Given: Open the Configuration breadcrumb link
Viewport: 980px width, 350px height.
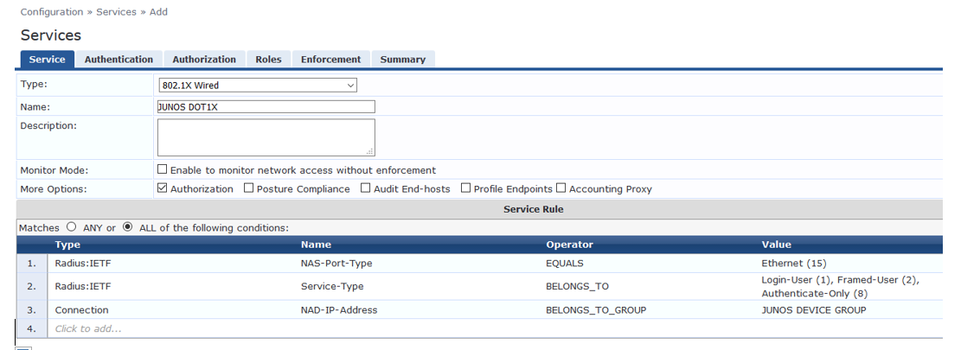Looking at the screenshot, I should click(51, 12).
